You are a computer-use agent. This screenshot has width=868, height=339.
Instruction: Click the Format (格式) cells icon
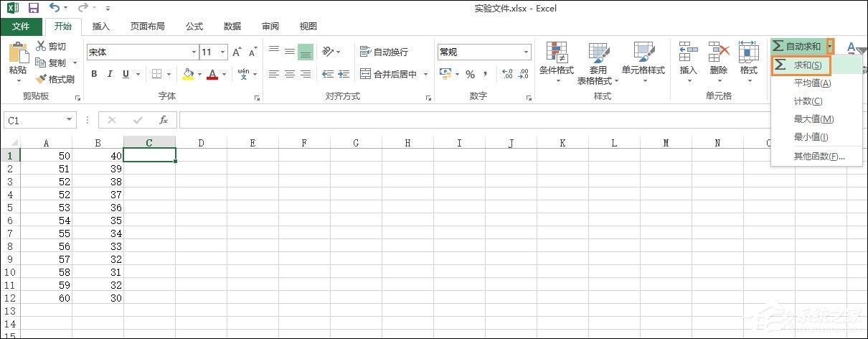749,52
